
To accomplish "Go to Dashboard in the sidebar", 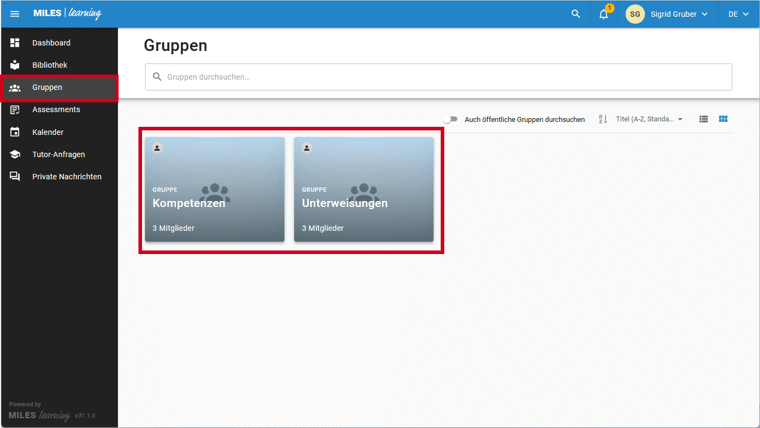I will coord(51,43).
